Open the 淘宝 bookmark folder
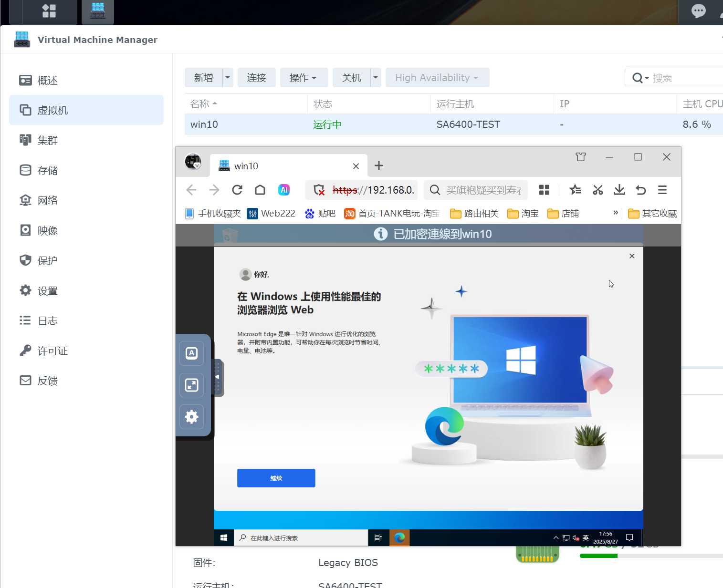Image resolution: width=723 pixels, height=588 pixels. tap(523, 213)
